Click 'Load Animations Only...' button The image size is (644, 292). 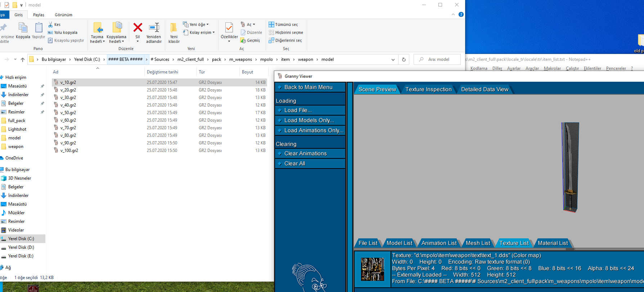[310, 130]
